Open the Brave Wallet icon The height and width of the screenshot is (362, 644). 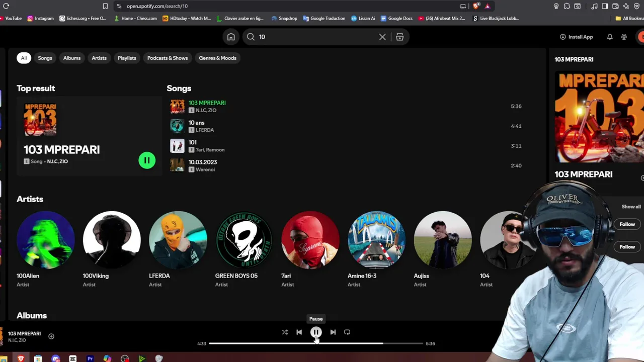click(615, 6)
